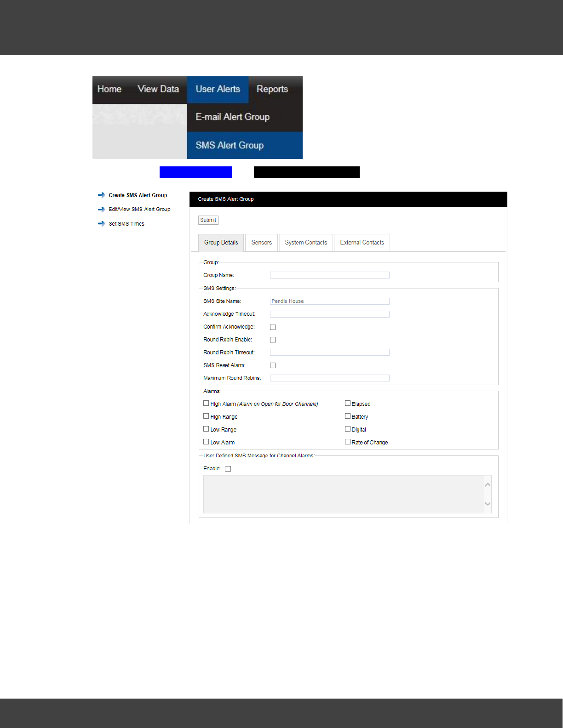
Task: Switch to the Group Details tab
Action: pos(221,243)
